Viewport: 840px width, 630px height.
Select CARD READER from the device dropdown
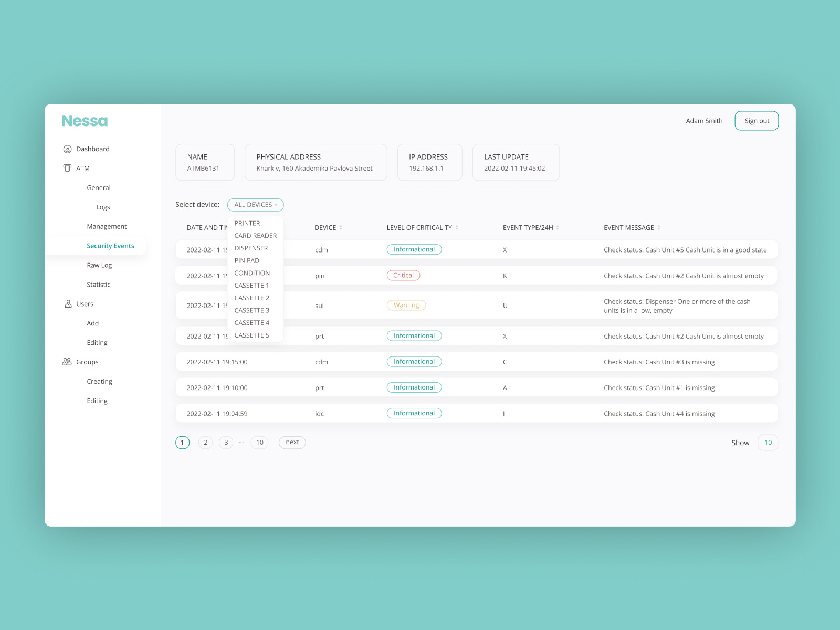click(x=256, y=235)
